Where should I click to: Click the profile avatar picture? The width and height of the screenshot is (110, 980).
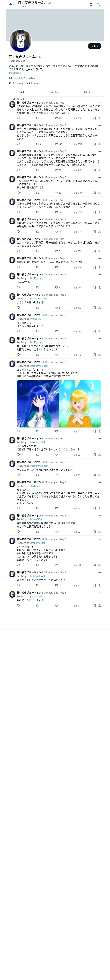pos(20,41)
